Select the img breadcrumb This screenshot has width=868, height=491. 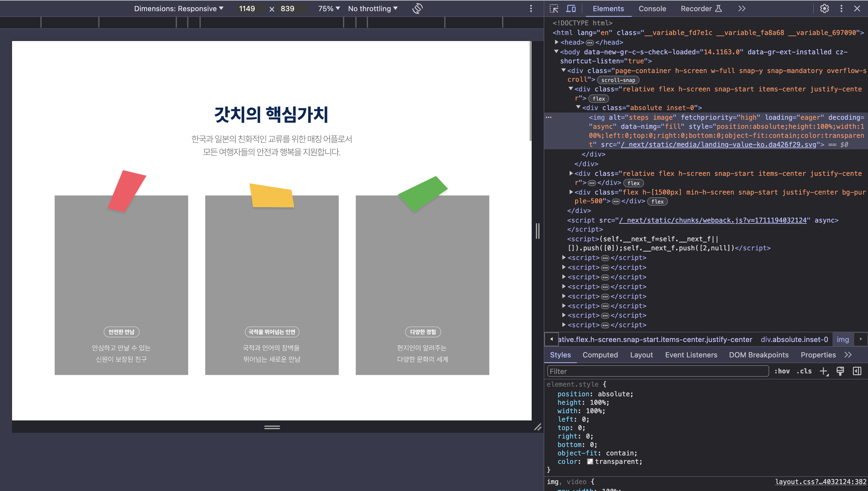click(842, 339)
